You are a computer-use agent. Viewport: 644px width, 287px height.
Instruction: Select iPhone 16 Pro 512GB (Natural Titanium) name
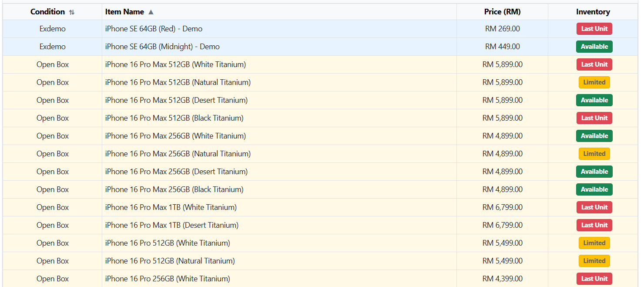[x=170, y=261]
